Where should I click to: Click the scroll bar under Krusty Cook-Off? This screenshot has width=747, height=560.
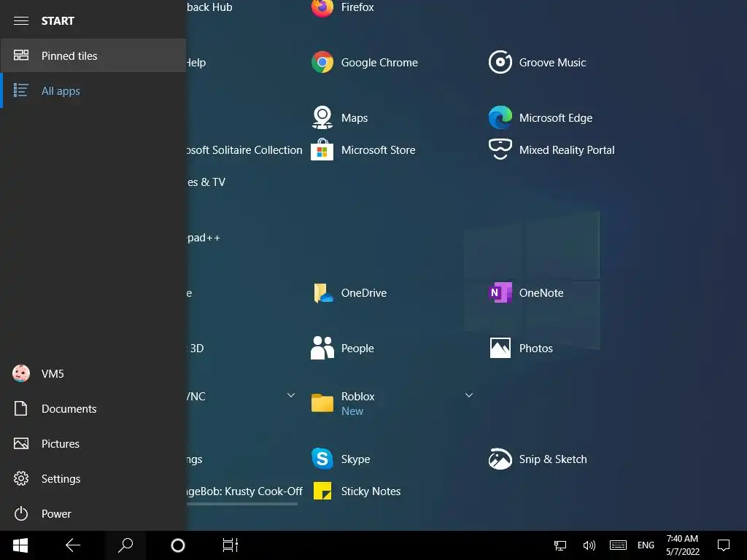point(242,503)
